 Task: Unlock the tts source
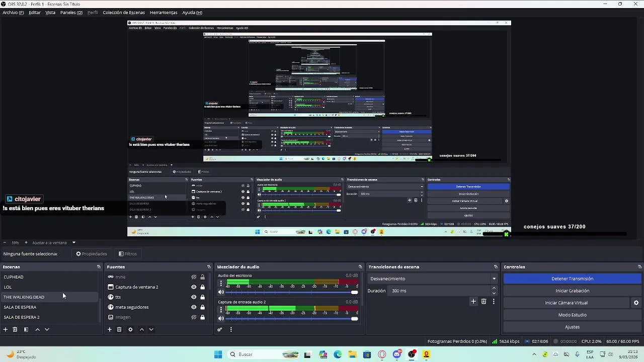202,297
